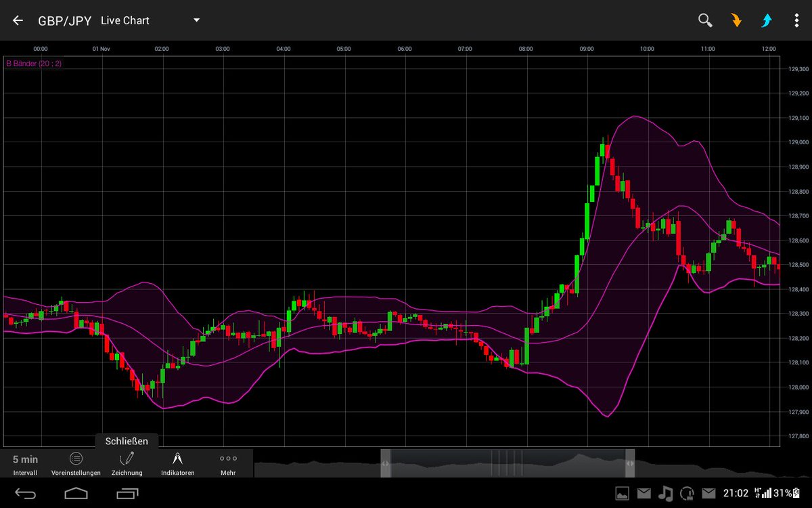Image resolution: width=812 pixels, height=508 pixels.
Task: Tap the mobile signal strength indicator
Action: pos(762,493)
